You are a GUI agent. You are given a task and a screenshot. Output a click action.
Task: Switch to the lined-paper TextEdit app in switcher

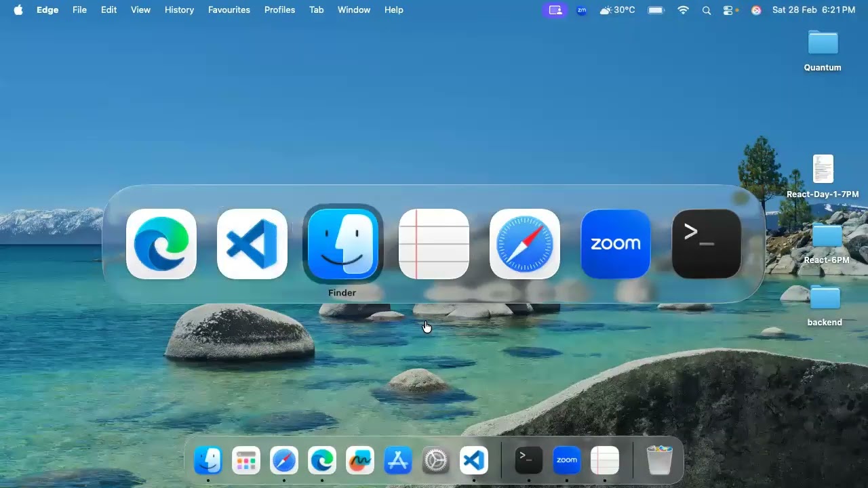pos(434,244)
